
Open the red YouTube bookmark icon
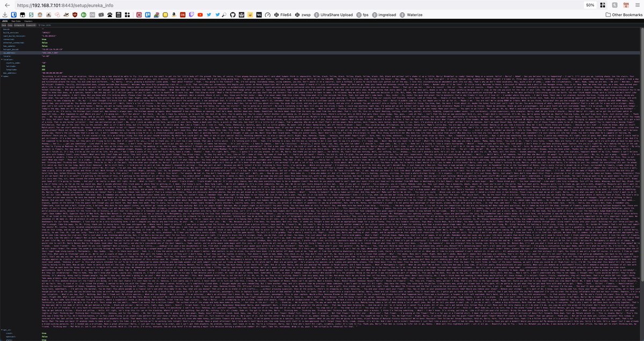click(200, 15)
